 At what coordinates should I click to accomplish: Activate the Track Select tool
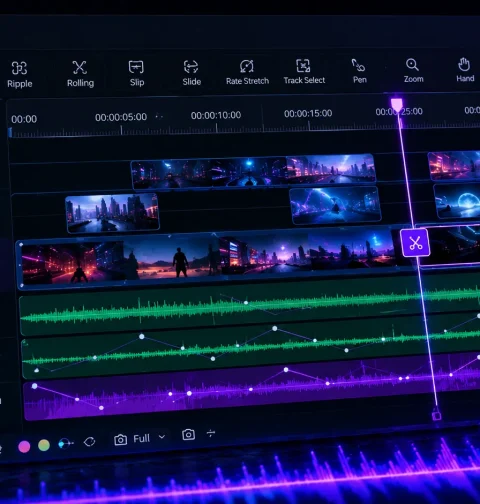click(x=304, y=72)
